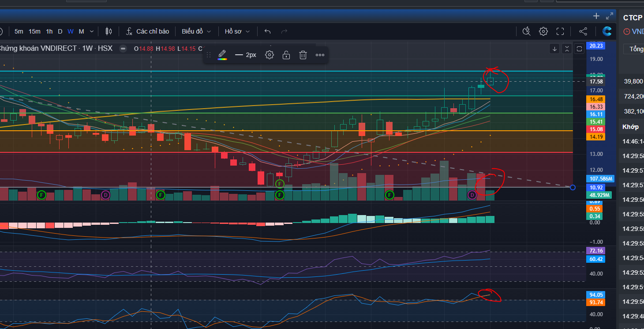Click the orange 93.74 stochastic value
This screenshot has height=329, width=644.
[596, 303]
